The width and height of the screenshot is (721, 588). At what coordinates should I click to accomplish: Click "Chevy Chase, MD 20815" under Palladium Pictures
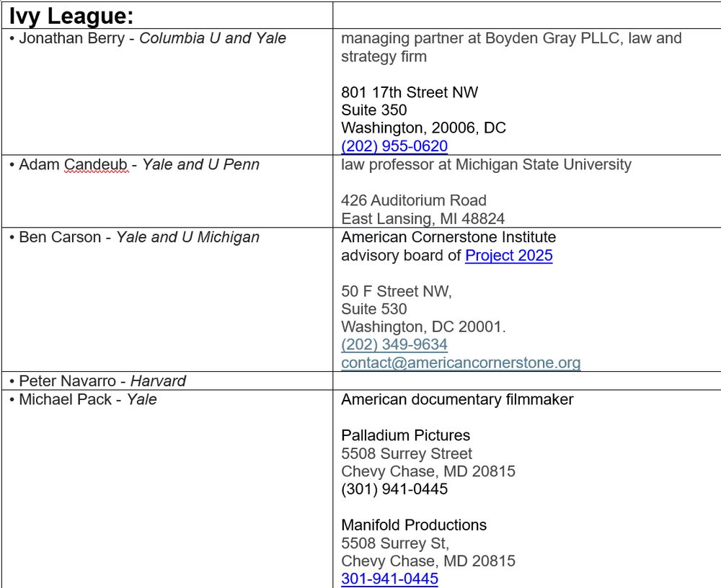pyautogui.click(x=428, y=471)
